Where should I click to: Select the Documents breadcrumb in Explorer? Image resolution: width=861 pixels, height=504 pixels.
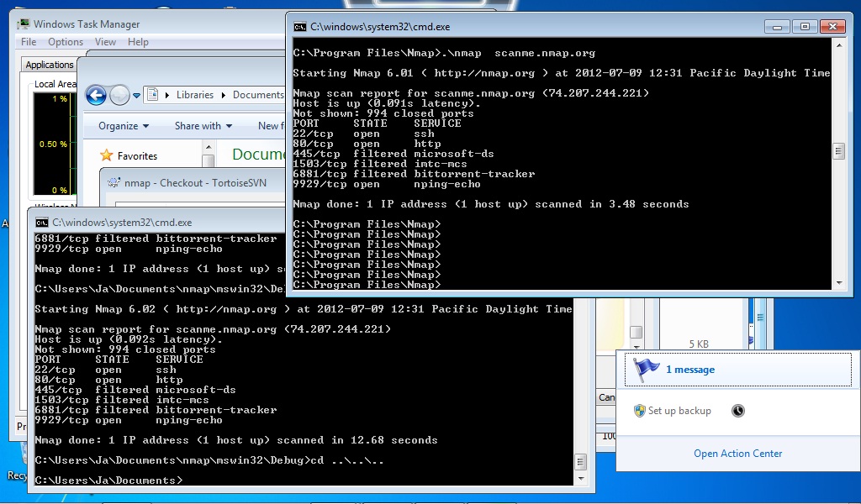(258, 95)
